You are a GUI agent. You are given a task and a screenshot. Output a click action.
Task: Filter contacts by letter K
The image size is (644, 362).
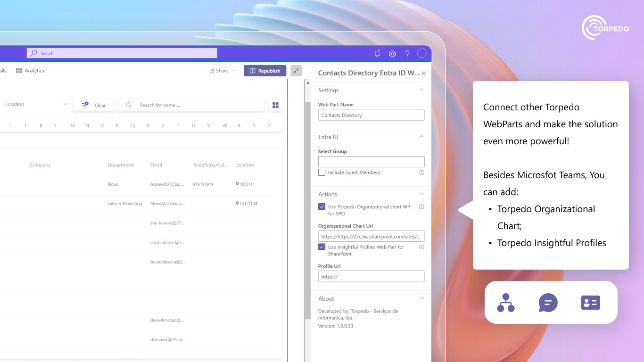[x=41, y=125]
